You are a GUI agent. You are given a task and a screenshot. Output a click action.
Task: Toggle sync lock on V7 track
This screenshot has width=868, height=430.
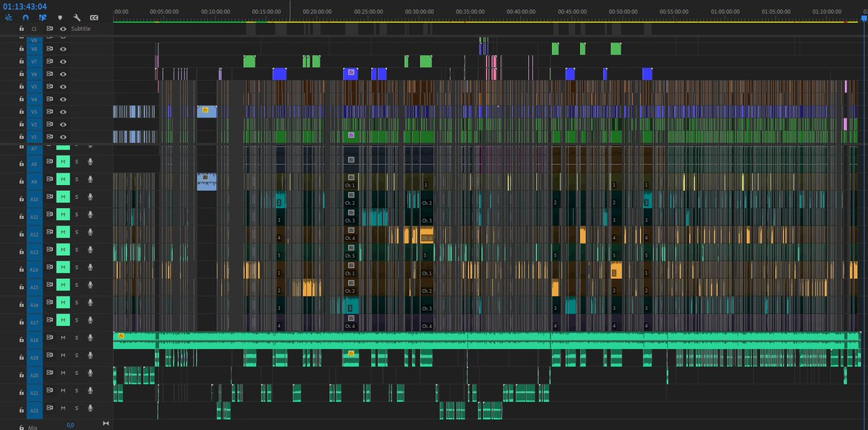point(50,61)
